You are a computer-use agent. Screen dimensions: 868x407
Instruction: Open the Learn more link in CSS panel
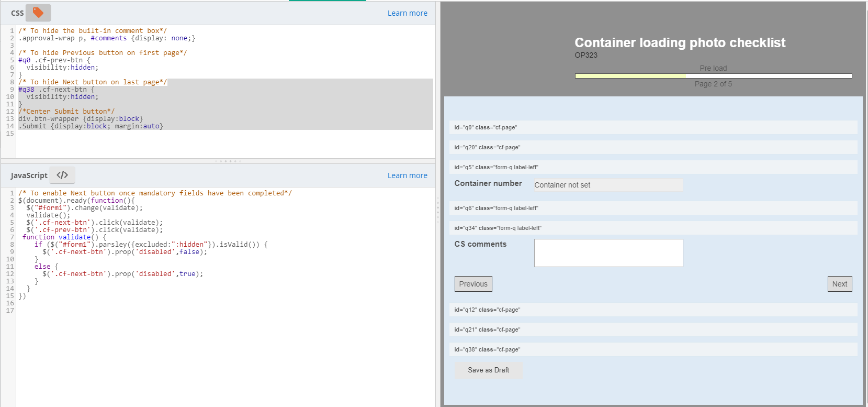[x=407, y=13]
